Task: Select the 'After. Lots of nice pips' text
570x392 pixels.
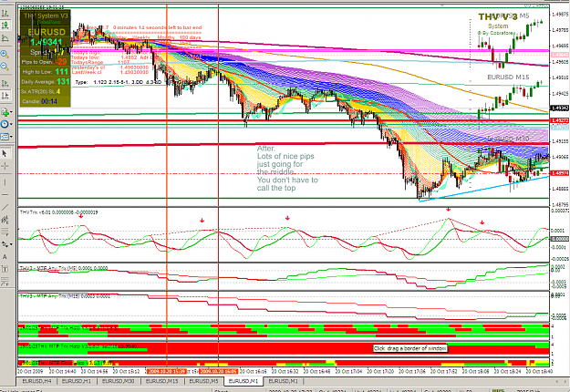Action: coord(286,169)
